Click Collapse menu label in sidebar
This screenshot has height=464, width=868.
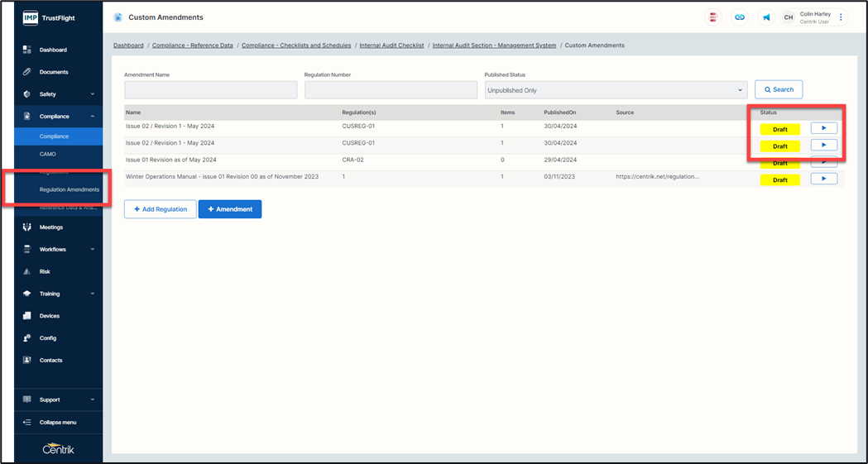point(58,423)
